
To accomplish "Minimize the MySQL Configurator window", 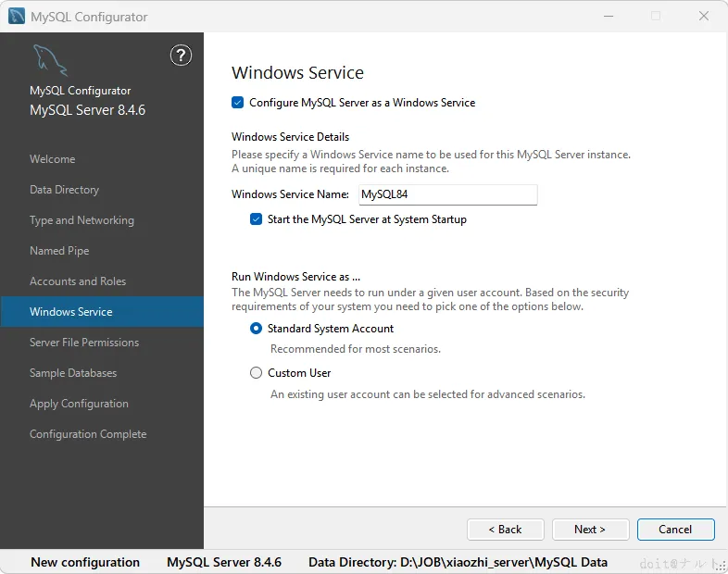I will (609, 17).
